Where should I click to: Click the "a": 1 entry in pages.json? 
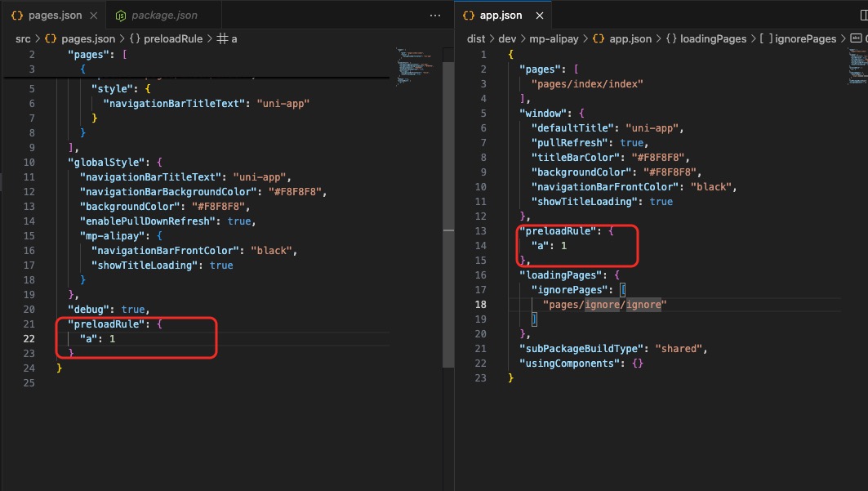click(x=97, y=339)
